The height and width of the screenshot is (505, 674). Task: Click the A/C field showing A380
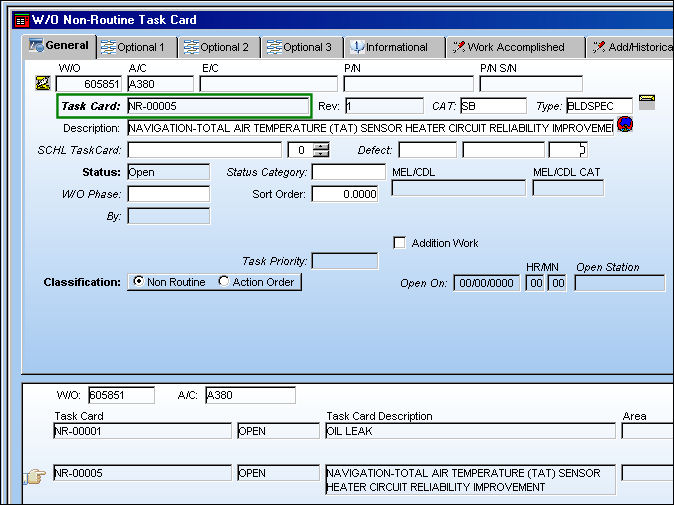tap(160, 84)
